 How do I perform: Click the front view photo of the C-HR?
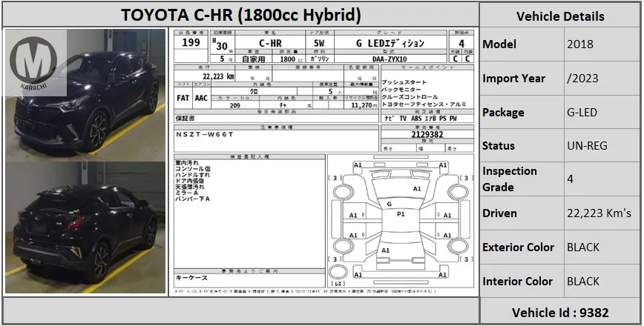coord(85,95)
